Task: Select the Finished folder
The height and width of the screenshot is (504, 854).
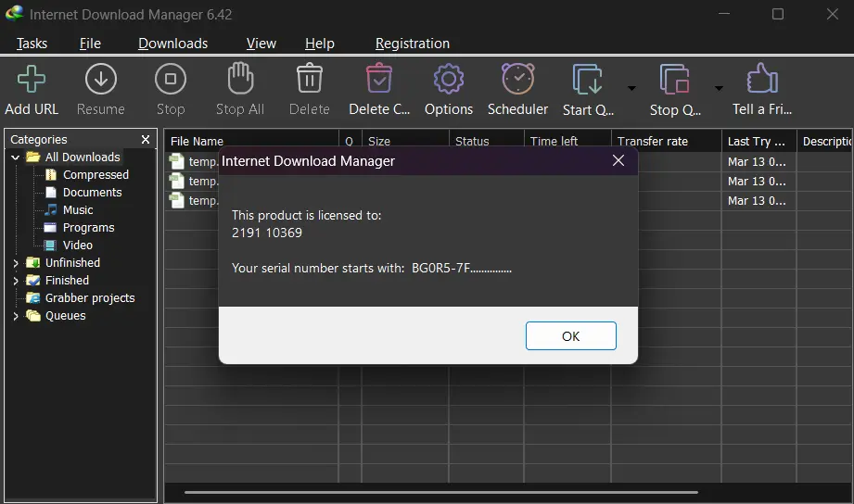Action: [67, 281]
